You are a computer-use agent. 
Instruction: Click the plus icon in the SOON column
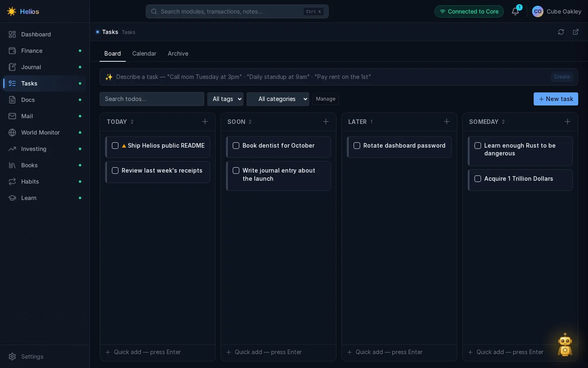pos(326,121)
